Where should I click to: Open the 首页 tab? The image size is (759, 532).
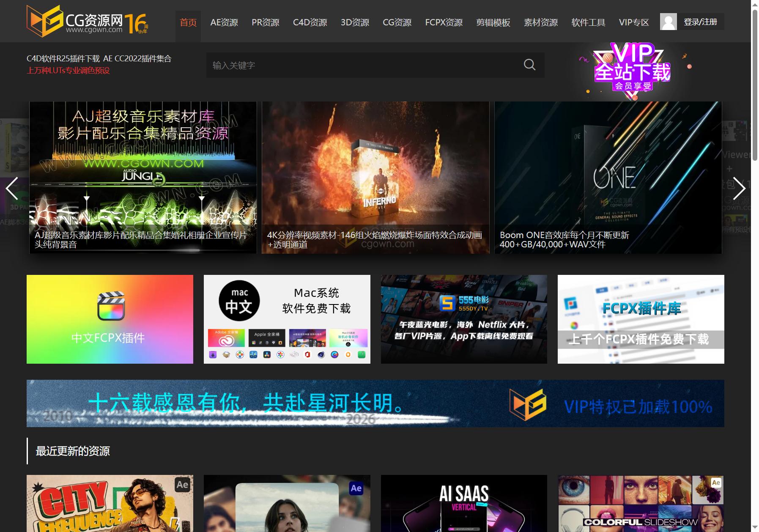(188, 22)
